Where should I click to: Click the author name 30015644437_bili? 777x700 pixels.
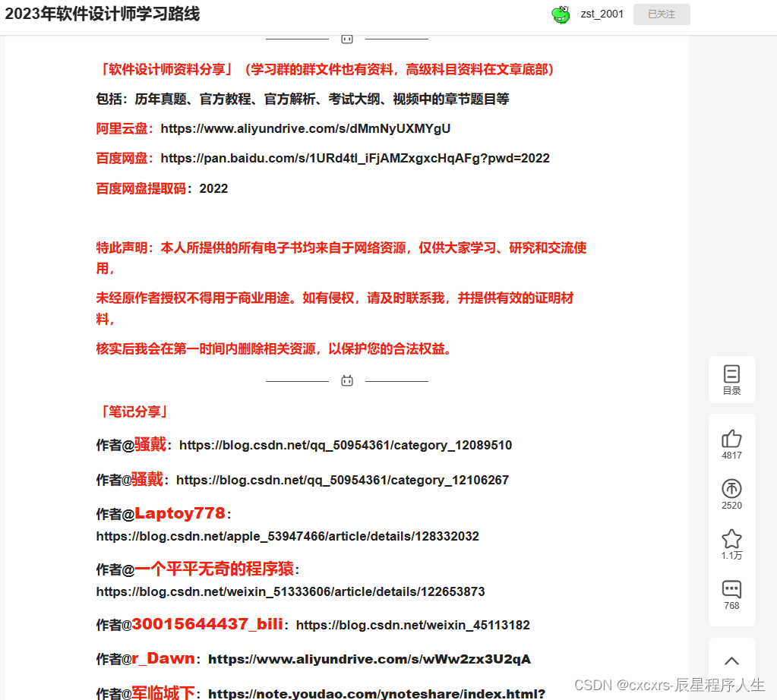coord(207,624)
